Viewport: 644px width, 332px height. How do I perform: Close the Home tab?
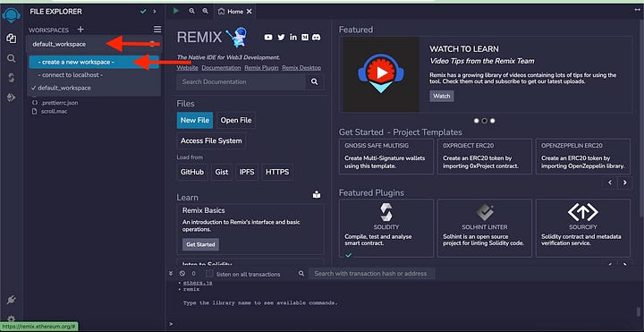(249, 12)
